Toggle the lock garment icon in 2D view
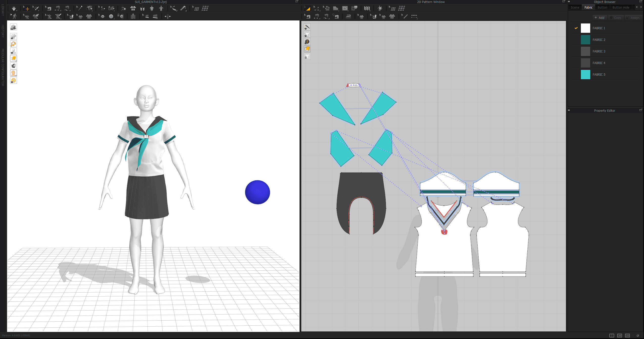Image resolution: width=644 pixels, height=339 pixels. point(307,56)
